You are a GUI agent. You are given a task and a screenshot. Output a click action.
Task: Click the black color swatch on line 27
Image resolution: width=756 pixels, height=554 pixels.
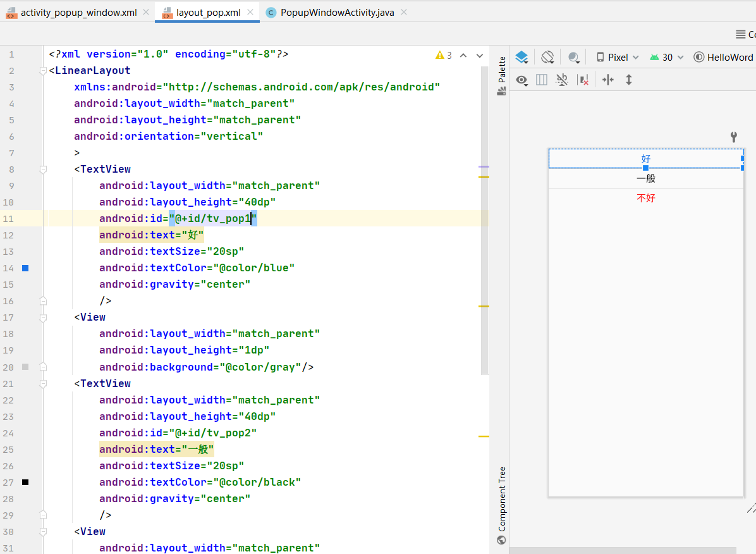(x=25, y=482)
